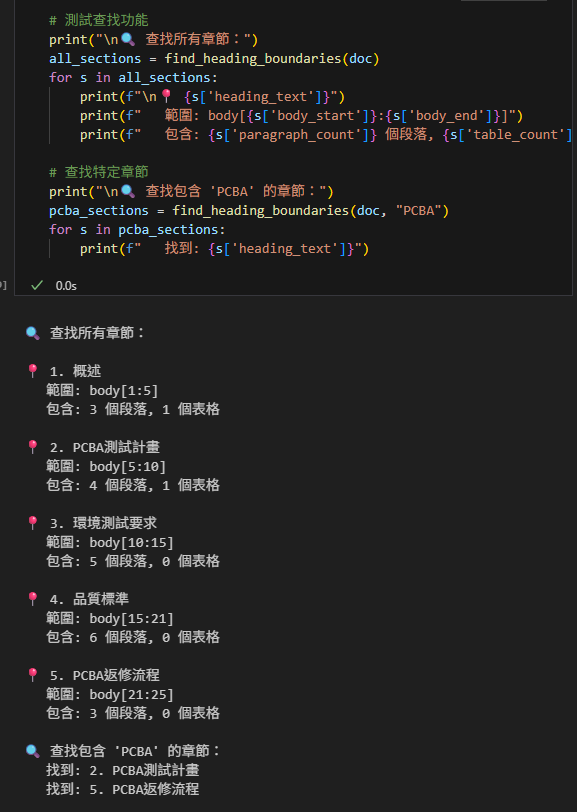
Task: Click the 0.0s cell execution time
Action: [x=66, y=286]
